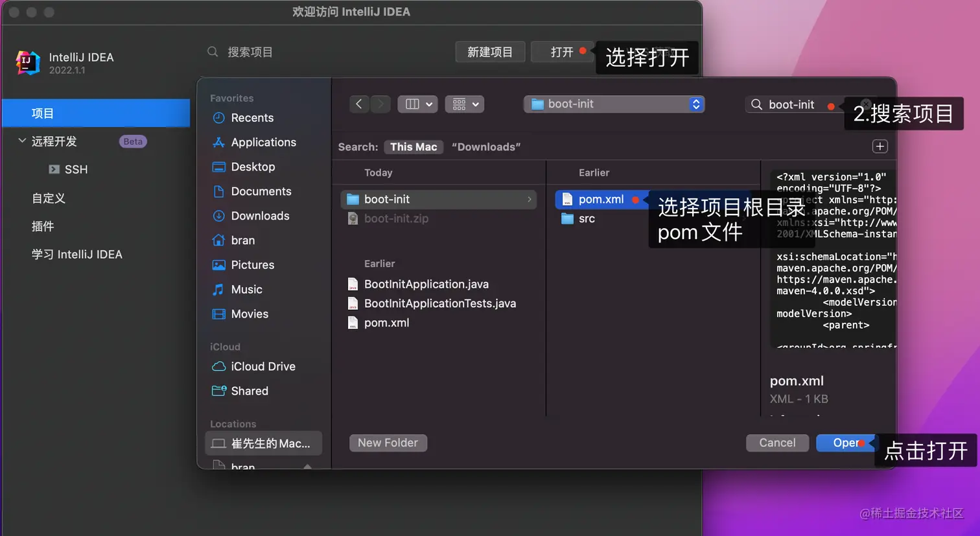The image size is (980, 536).
Task: Go forward with the right chevron button
Action: (380, 104)
